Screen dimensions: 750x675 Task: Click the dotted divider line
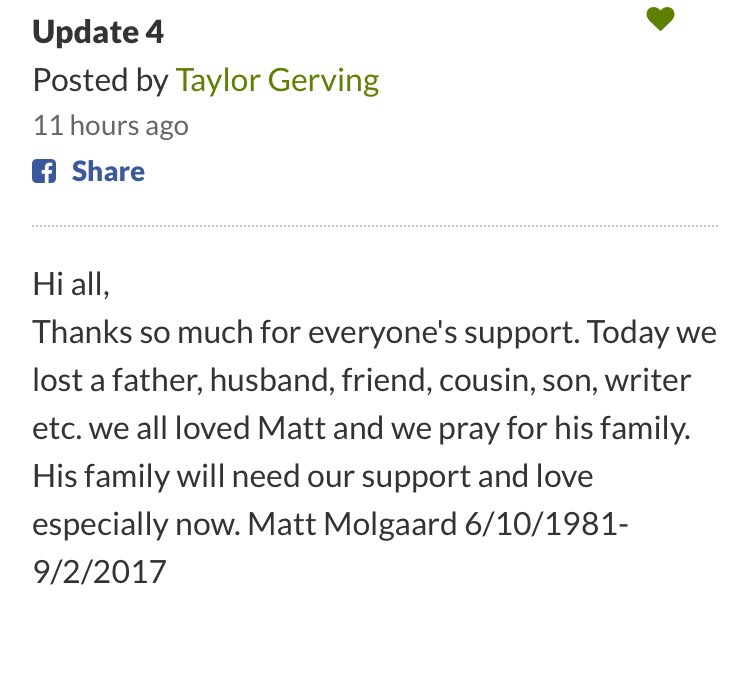[x=375, y=226]
